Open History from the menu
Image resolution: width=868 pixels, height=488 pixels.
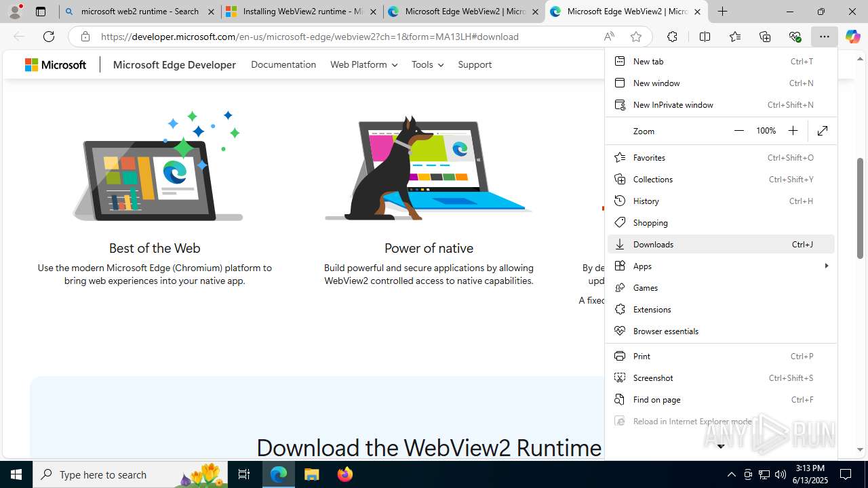click(721, 201)
